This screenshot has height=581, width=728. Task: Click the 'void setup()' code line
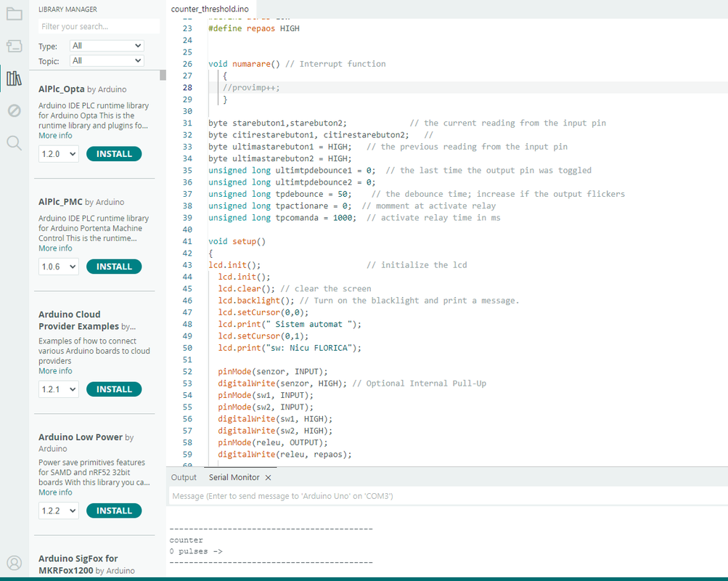point(237,242)
